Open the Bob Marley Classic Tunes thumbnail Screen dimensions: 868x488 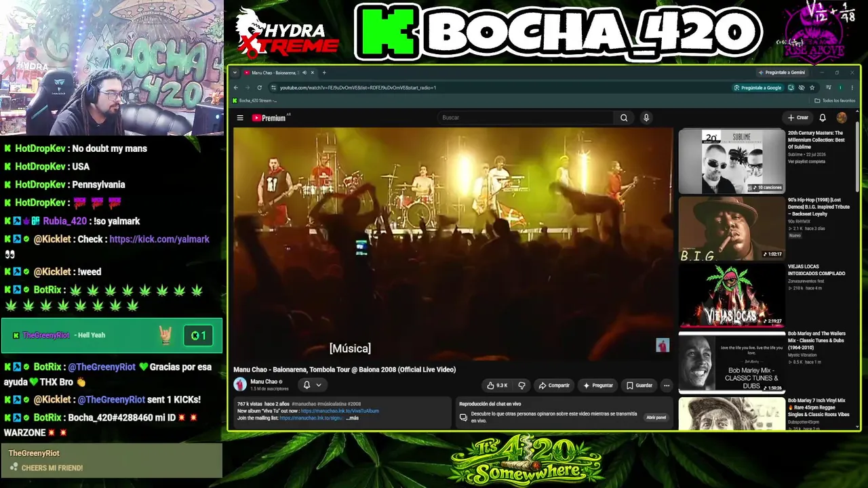732,363
